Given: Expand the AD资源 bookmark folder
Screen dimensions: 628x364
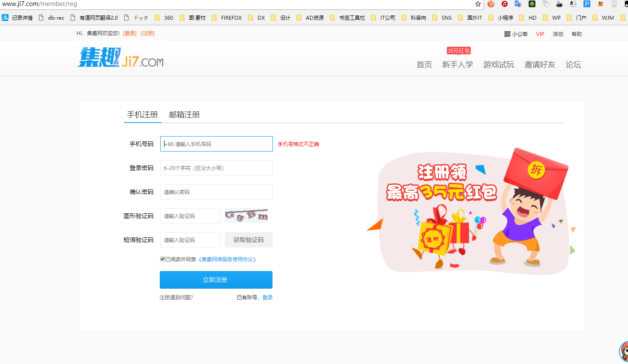Looking at the screenshot, I should [x=310, y=18].
